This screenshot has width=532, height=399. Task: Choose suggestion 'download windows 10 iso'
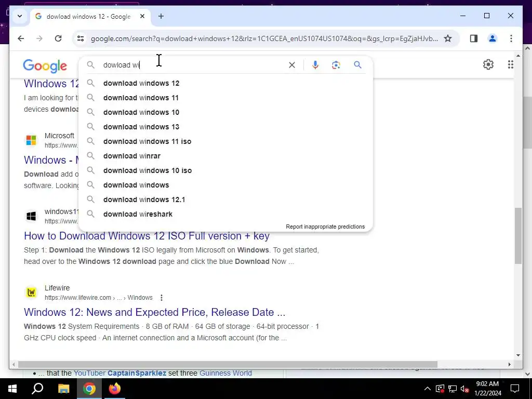click(225, 170)
